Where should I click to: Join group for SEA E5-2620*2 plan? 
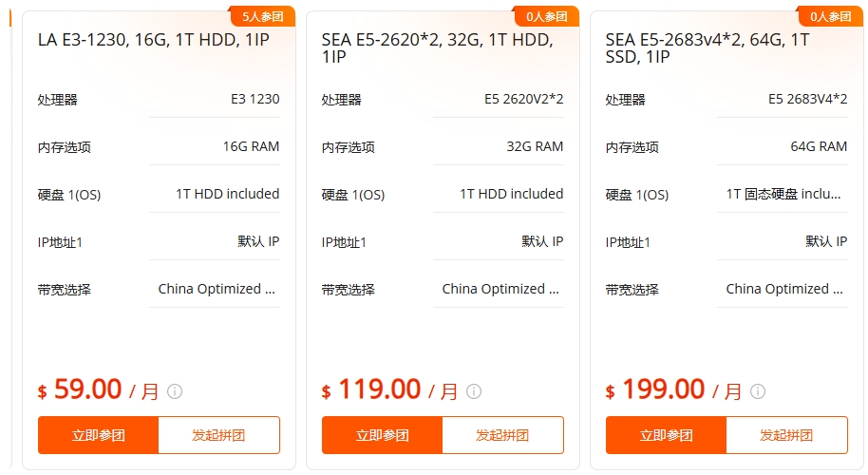pyautogui.click(x=382, y=435)
